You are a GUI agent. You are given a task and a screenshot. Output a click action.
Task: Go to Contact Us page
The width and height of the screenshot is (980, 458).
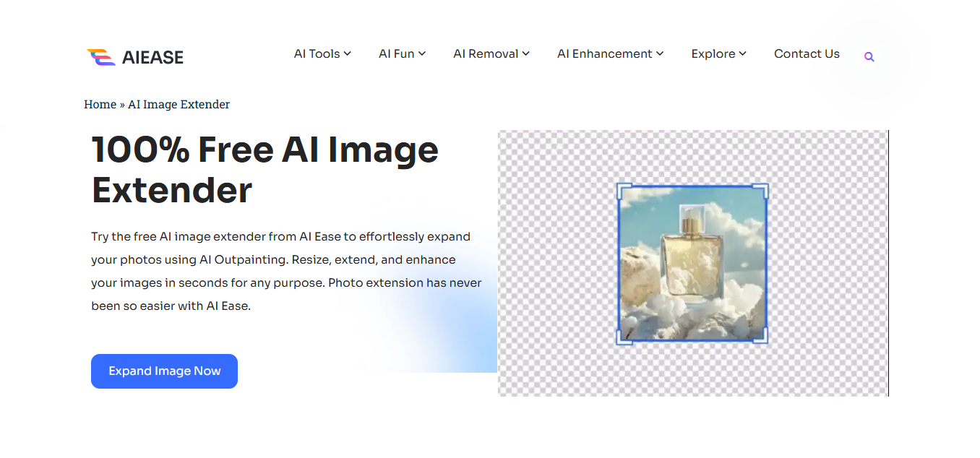coord(807,53)
